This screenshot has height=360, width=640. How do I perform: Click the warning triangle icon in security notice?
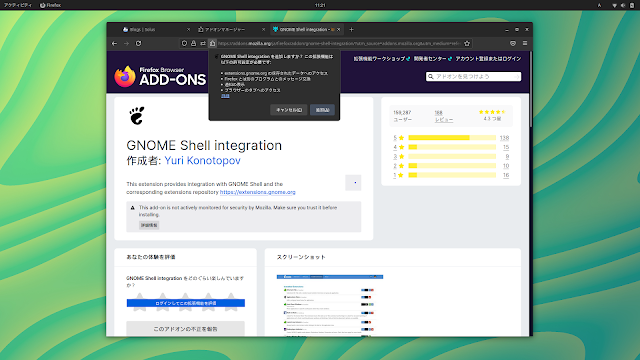click(133, 208)
